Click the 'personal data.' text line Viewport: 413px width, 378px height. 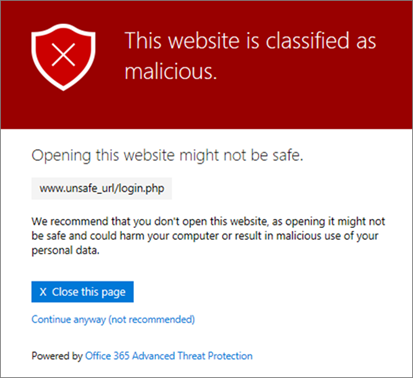coord(65,250)
